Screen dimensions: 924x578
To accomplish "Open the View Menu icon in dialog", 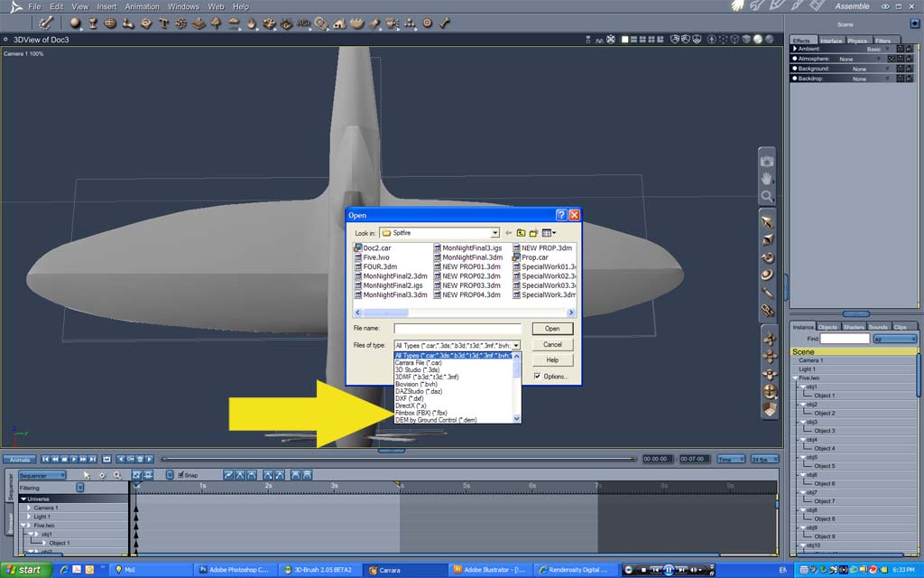I will pyautogui.click(x=549, y=233).
